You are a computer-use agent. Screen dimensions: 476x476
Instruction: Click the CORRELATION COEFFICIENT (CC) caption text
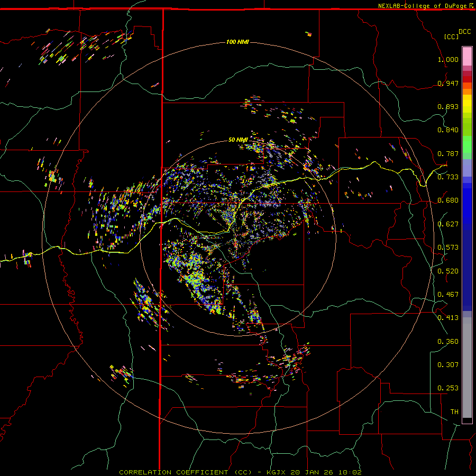185,472
